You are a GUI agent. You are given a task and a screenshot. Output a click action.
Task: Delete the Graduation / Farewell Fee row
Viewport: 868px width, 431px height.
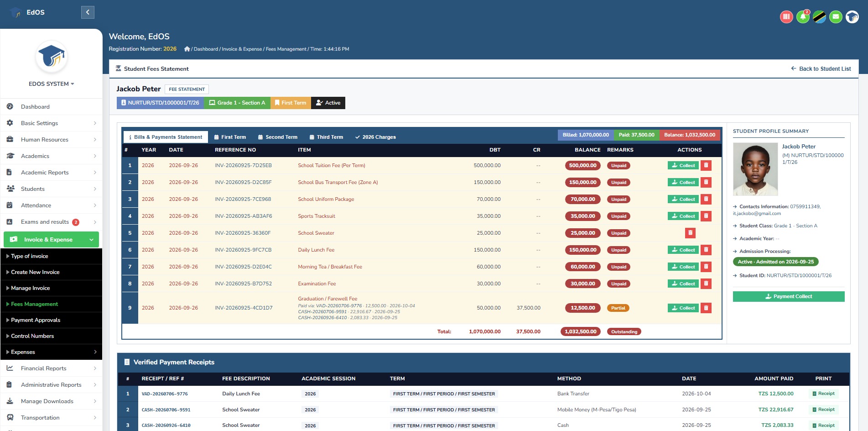pyautogui.click(x=706, y=308)
